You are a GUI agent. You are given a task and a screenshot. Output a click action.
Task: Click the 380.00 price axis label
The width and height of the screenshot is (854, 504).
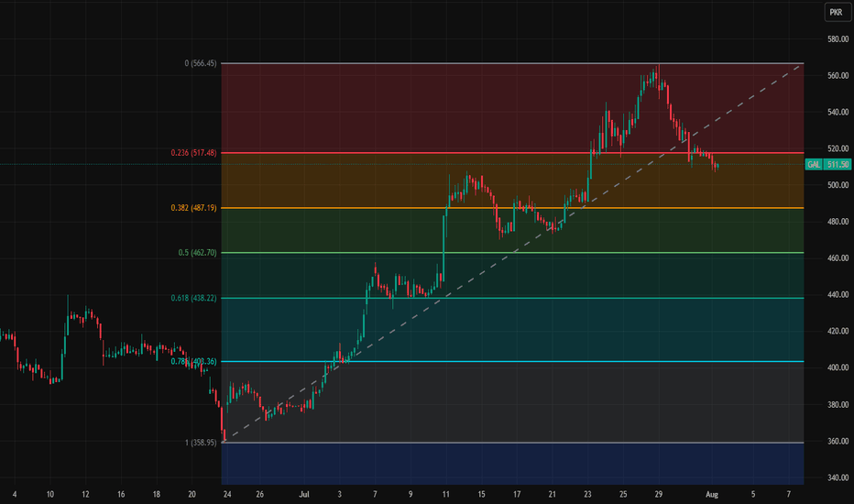[x=838, y=404]
